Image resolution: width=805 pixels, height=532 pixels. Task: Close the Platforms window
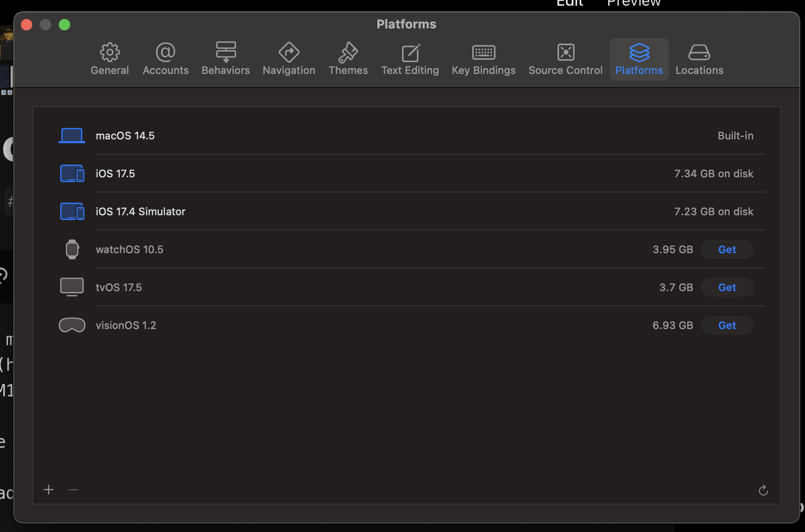27,25
